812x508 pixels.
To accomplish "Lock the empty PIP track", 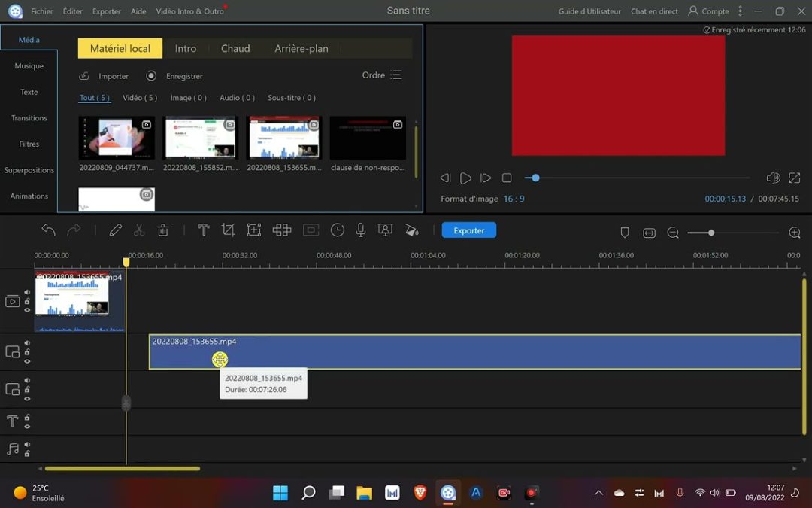I will coord(27,389).
